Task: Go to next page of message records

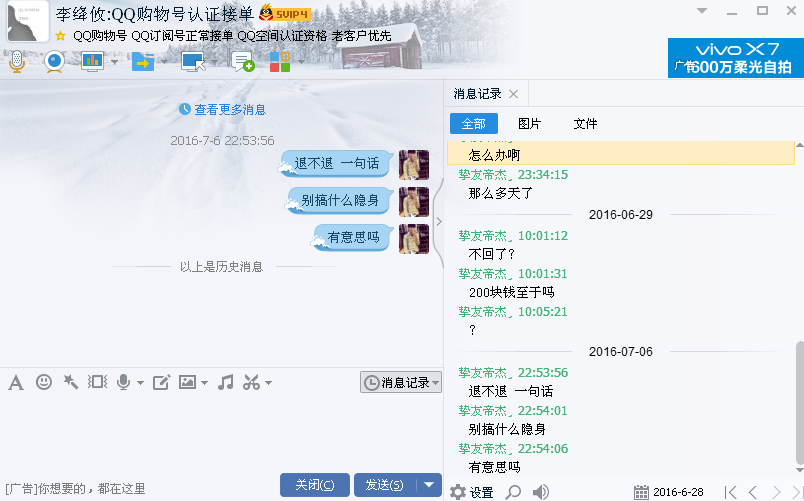Action: (776, 492)
